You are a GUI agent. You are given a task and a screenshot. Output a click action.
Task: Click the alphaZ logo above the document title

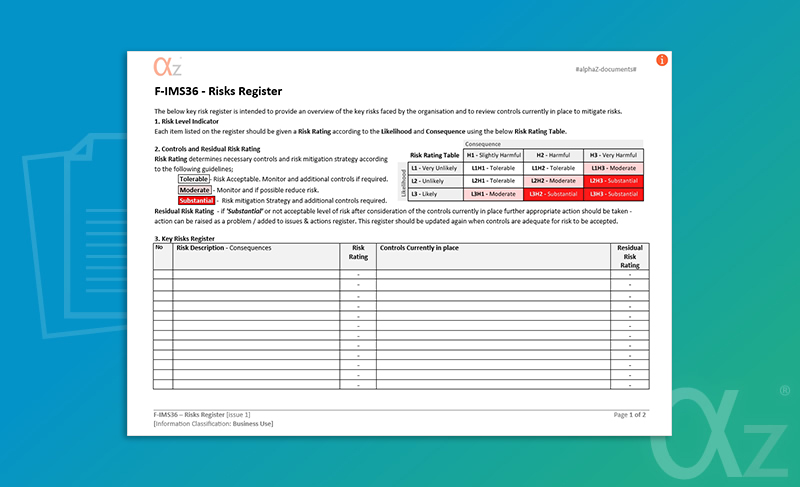(166, 67)
